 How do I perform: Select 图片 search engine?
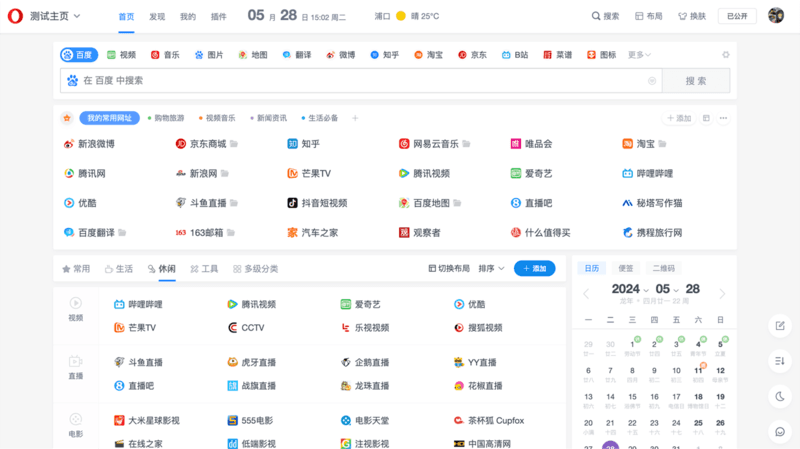(209, 55)
